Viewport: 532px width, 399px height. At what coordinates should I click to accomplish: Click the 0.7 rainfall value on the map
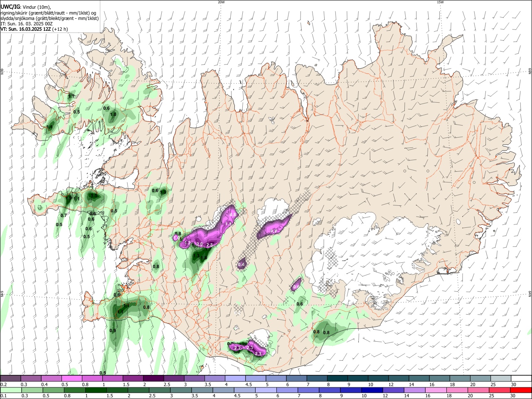tap(64, 215)
